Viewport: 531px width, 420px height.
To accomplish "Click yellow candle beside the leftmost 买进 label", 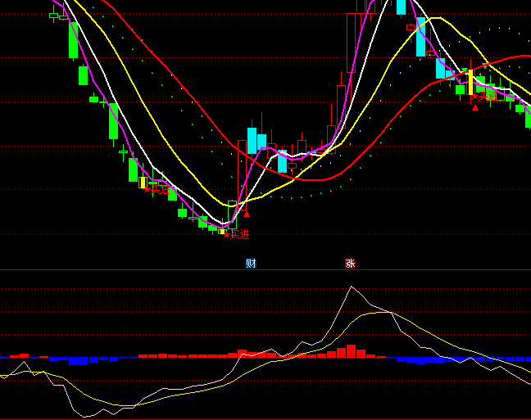I will [143, 183].
